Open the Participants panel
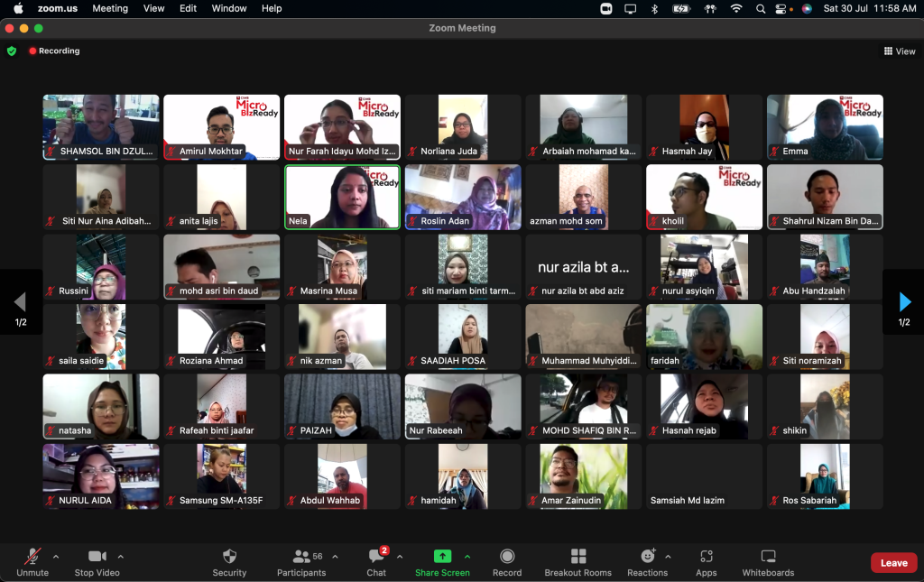Image resolution: width=924 pixels, height=582 pixels. click(300, 557)
